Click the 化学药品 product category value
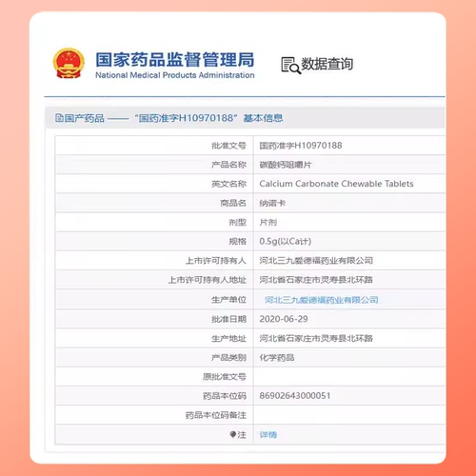The height and width of the screenshot is (476, 476). (277, 358)
